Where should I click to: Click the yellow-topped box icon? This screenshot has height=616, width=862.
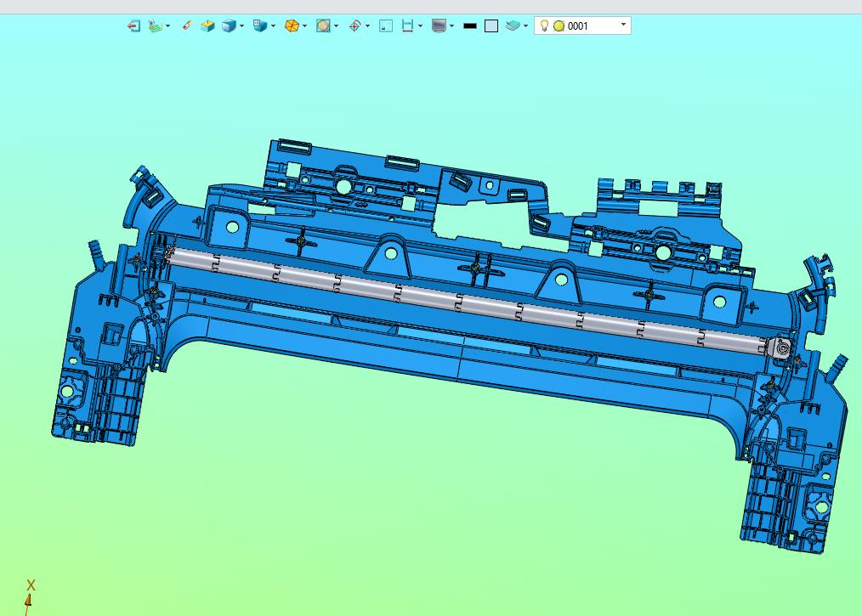point(207,25)
